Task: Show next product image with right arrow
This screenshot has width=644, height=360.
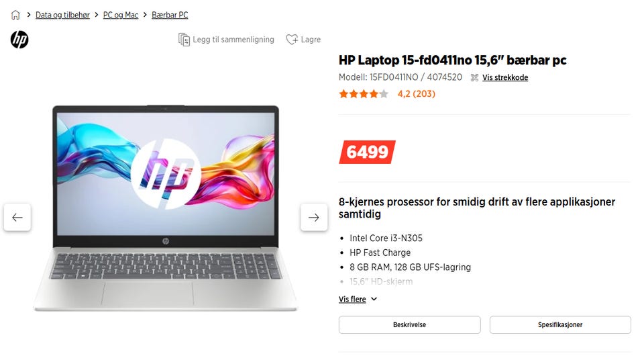Action: pos(314,217)
